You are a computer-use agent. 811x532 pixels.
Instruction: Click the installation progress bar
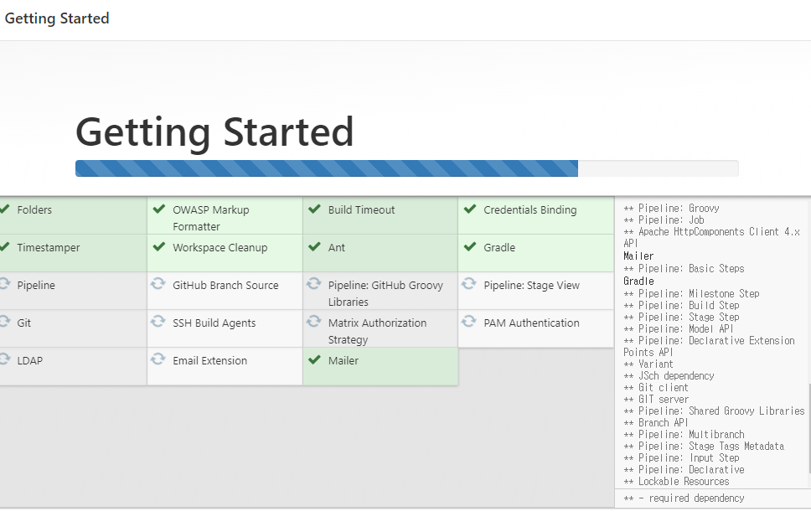pos(407,168)
